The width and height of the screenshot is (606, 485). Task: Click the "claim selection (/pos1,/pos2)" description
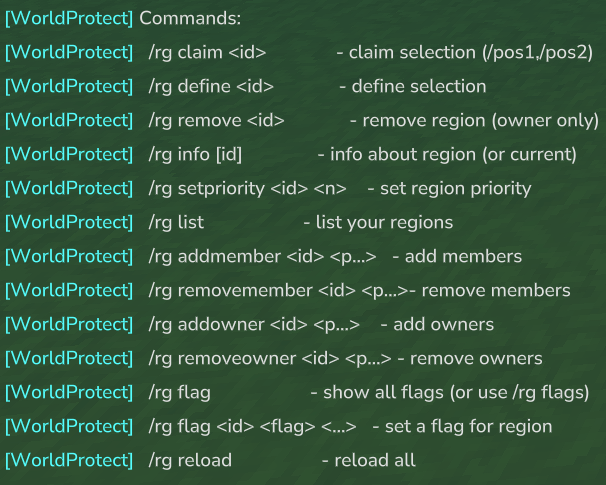pyautogui.click(x=470, y=52)
